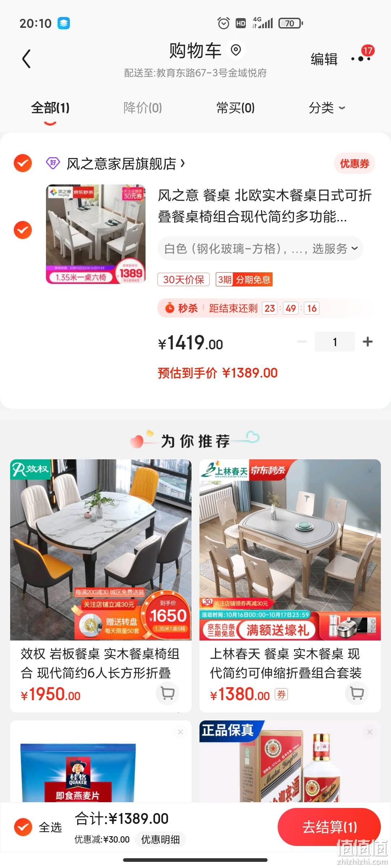Toggle the 全选 select-all checkbox
391x868 pixels.
coord(23,827)
